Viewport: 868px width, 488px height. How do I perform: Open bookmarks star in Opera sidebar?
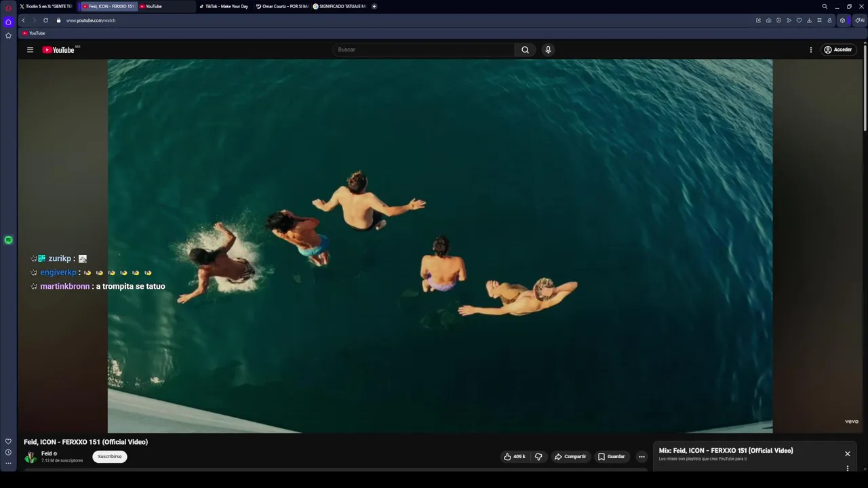[8, 35]
